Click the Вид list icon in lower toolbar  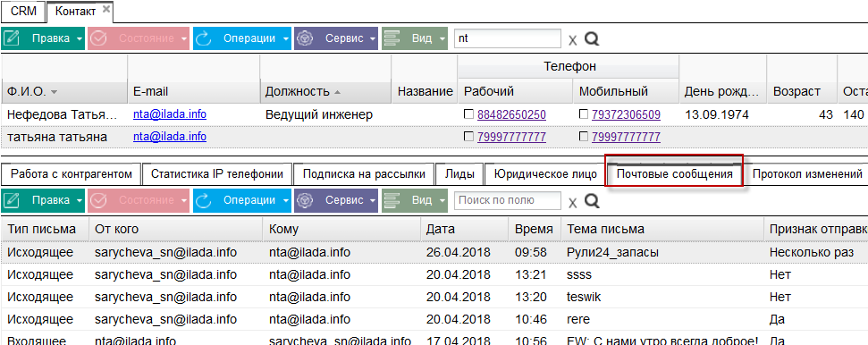(392, 200)
